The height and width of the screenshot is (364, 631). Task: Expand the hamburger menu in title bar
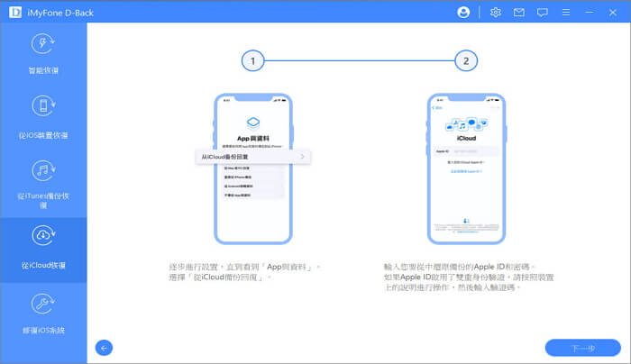click(x=565, y=13)
